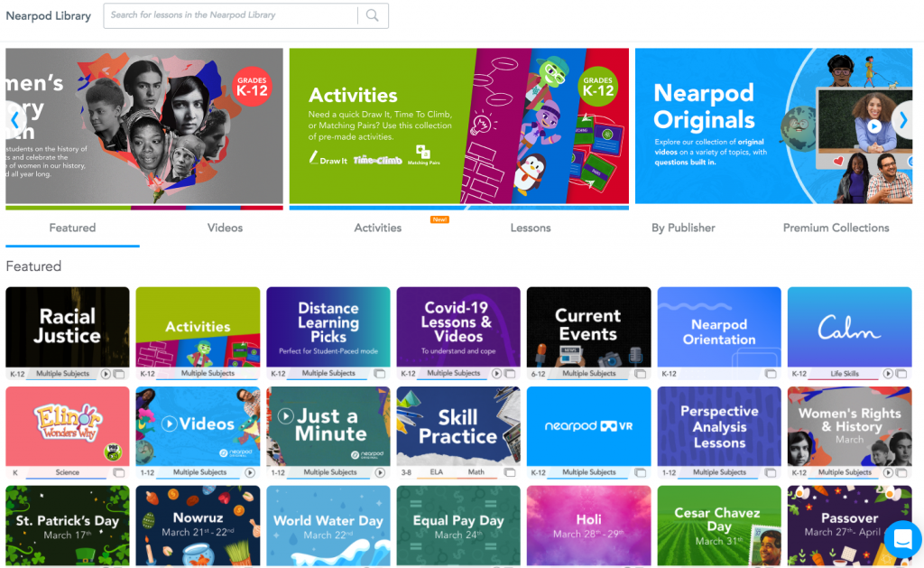Screen dimensions: 924x568
Task: Click slides icon under Current Events card
Action: point(641,374)
